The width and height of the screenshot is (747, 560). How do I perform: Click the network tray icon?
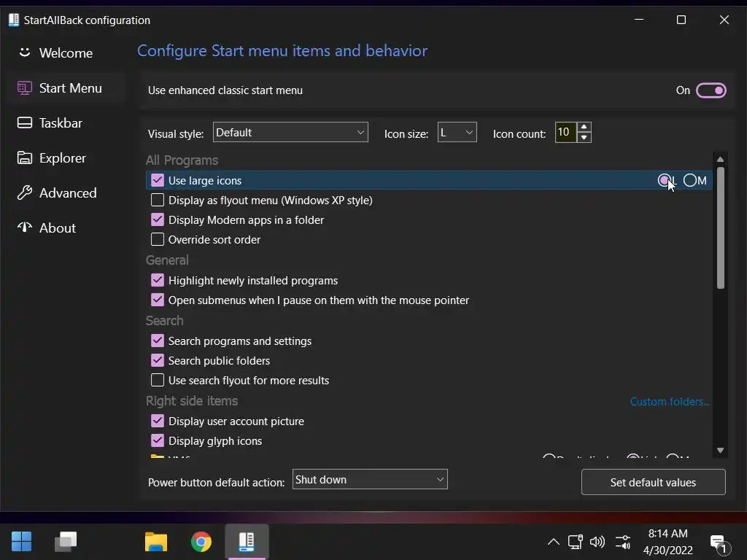coord(575,542)
